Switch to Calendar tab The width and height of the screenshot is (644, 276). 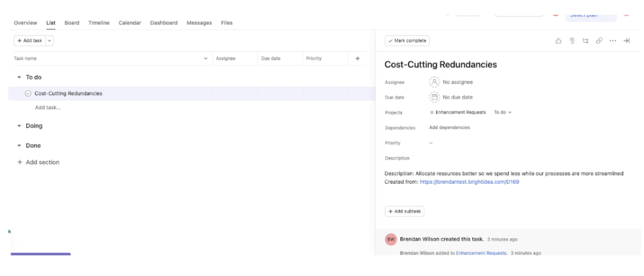130,23
